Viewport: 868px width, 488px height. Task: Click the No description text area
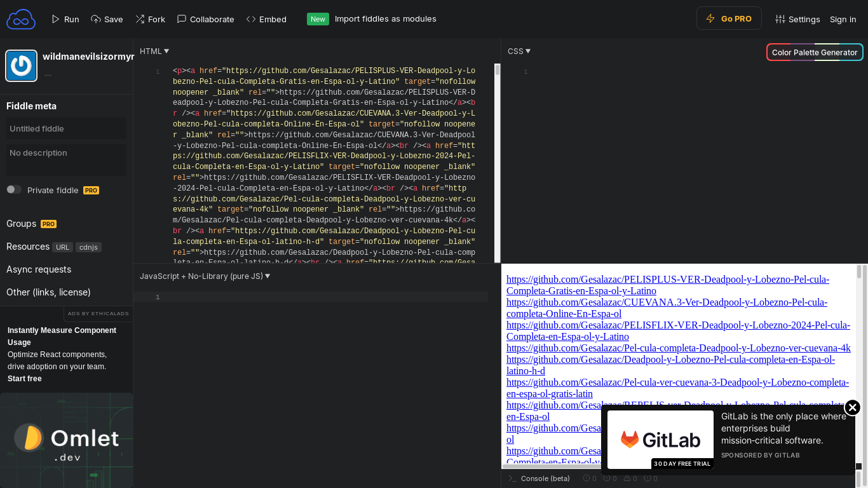66,159
